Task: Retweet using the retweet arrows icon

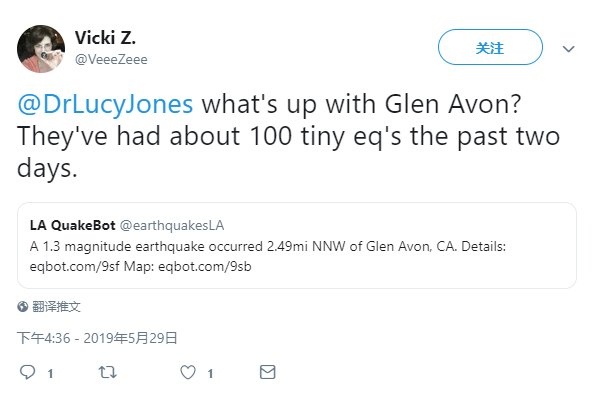Action: tap(107, 372)
